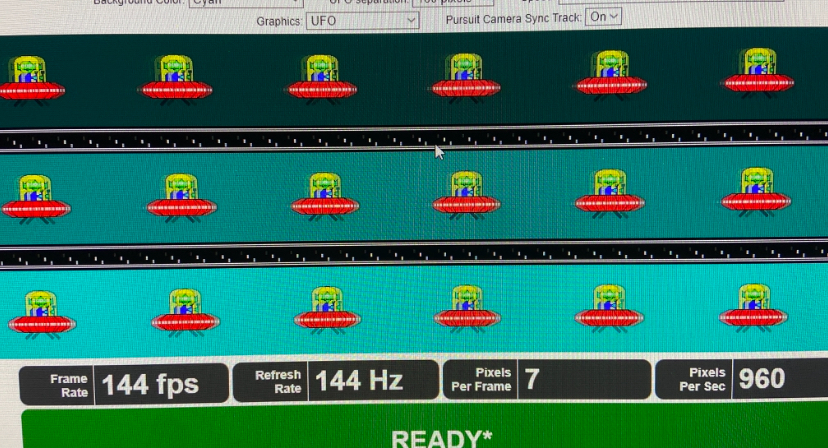This screenshot has height=448, width=828.
Task: Click the leftmost UFO in the darkest row
Action: (x=31, y=80)
